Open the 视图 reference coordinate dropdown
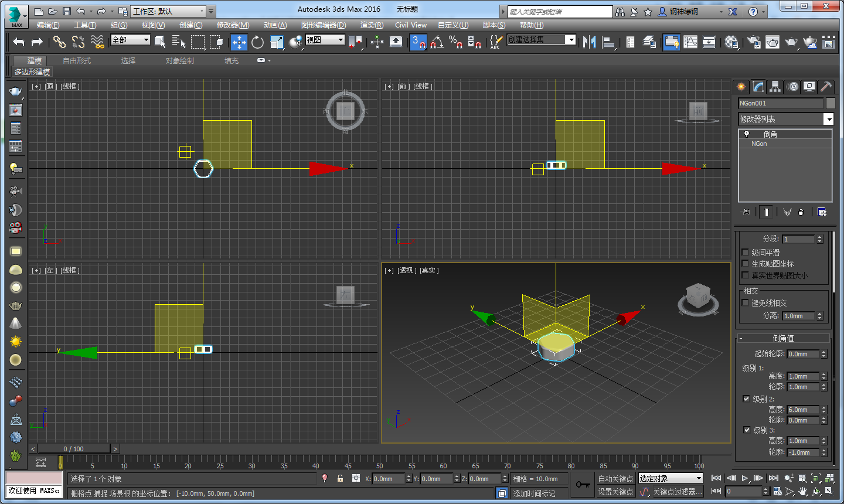Image resolution: width=844 pixels, height=504 pixels. 325,40
